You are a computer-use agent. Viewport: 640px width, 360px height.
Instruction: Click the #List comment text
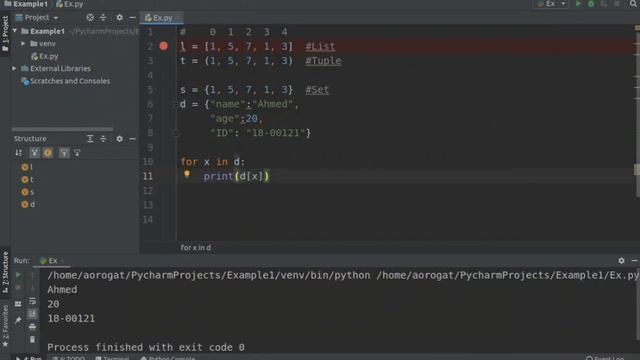click(x=320, y=47)
